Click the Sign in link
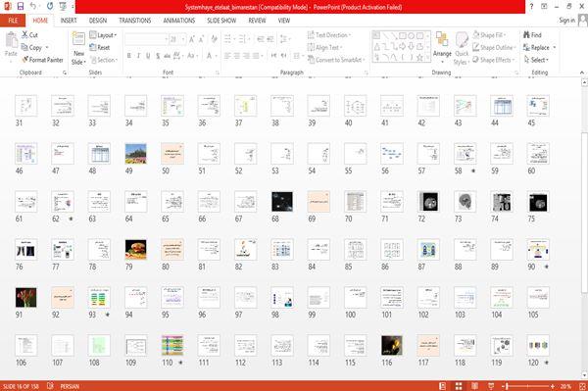The height and width of the screenshot is (391, 588). click(566, 21)
